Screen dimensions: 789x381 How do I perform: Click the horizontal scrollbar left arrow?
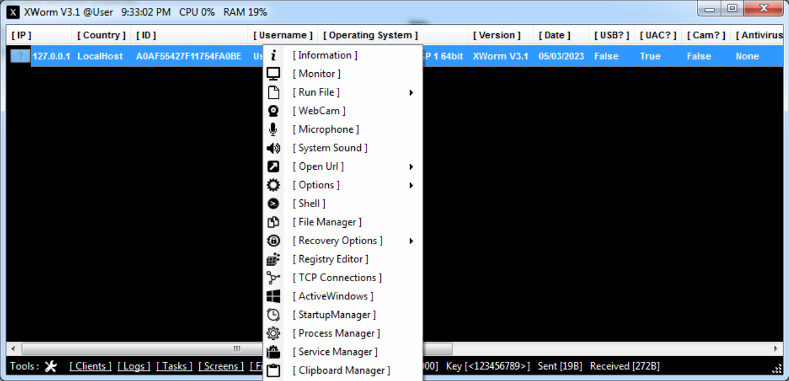click(13, 349)
